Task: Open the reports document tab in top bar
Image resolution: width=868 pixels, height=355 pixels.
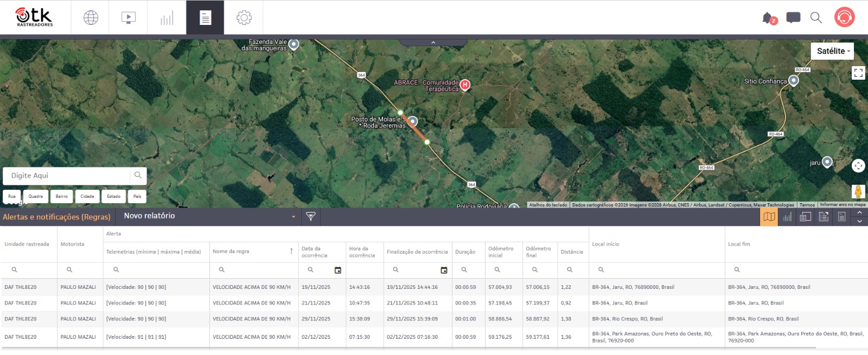Action: [205, 18]
